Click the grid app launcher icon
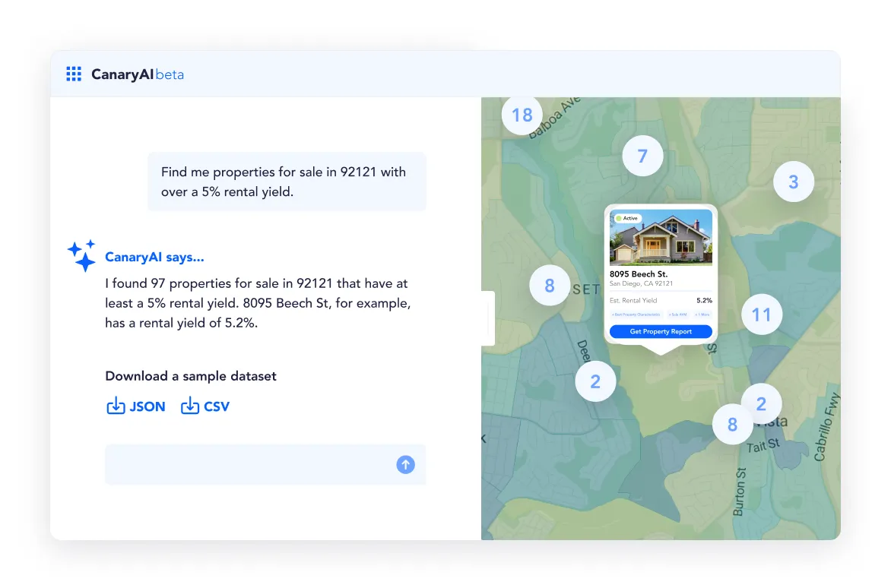This screenshot has width=891, height=588. pos(74,74)
